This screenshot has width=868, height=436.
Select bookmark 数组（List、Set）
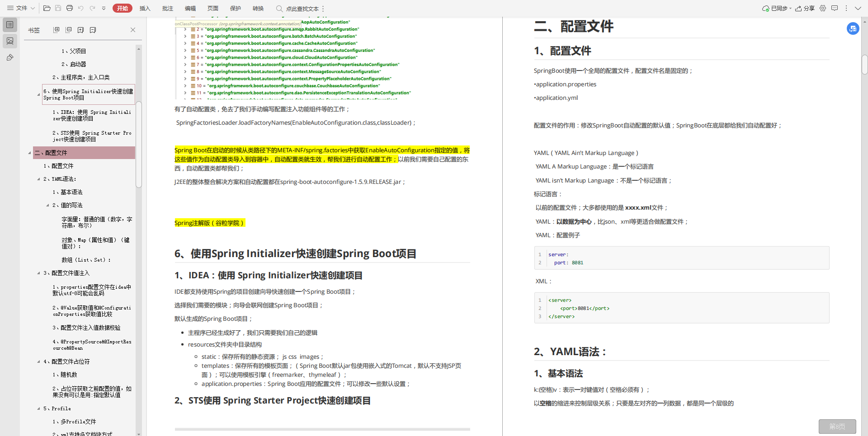pyautogui.click(x=86, y=260)
